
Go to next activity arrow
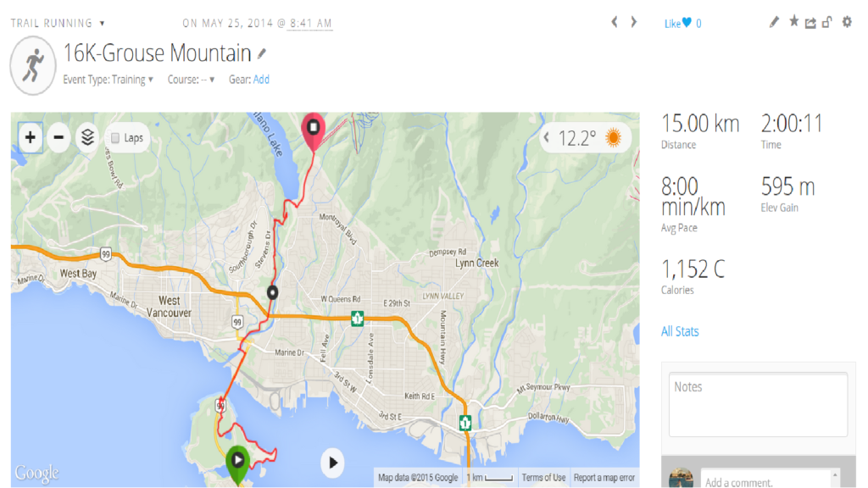(x=633, y=22)
